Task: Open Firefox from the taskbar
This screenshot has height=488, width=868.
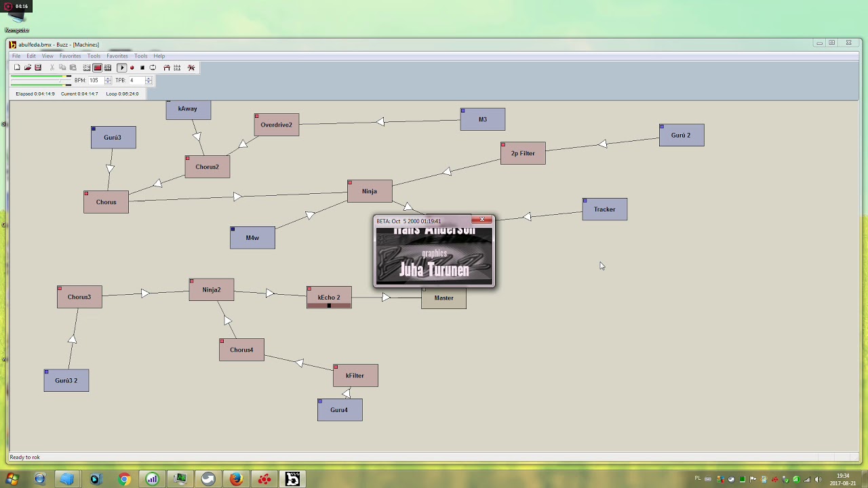Action: [236, 479]
